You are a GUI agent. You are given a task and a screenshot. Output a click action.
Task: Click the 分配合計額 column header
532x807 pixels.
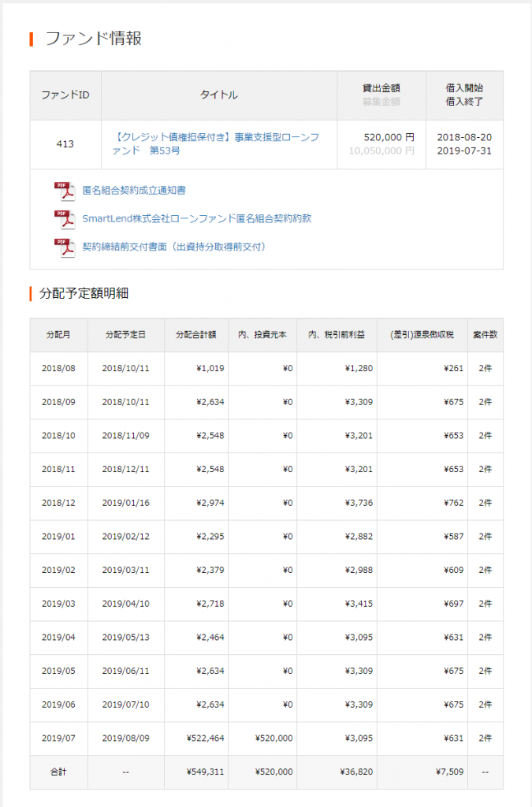coord(196,335)
